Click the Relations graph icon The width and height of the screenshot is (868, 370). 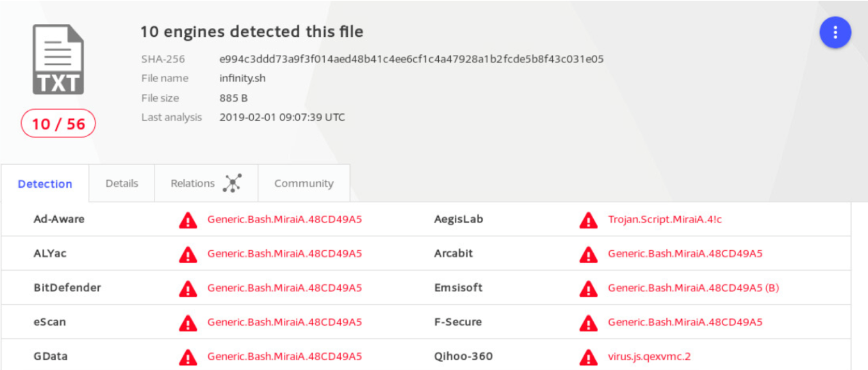pos(233,183)
